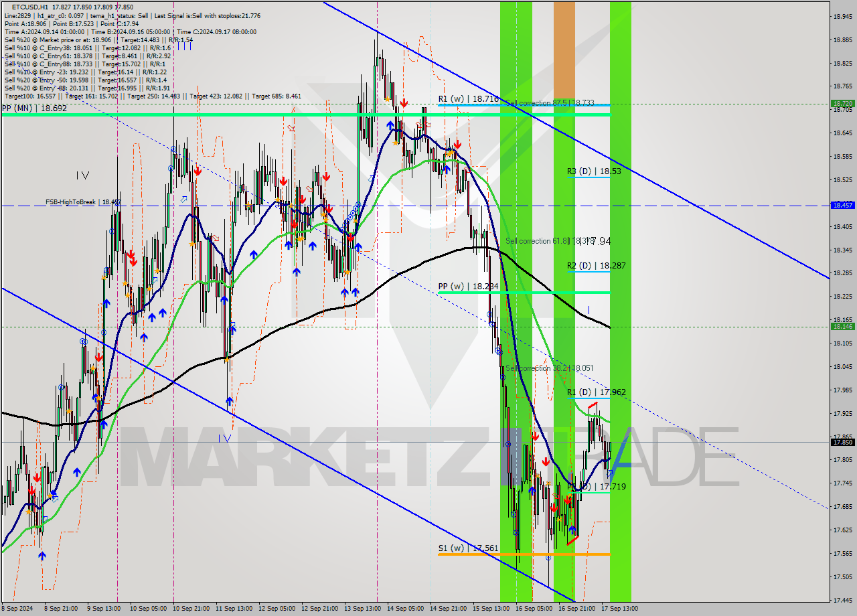Image resolution: width=857 pixels, height=616 pixels.
Task: Select 'Sell correction 38.2 | 18.051' label
Action: coord(549,368)
